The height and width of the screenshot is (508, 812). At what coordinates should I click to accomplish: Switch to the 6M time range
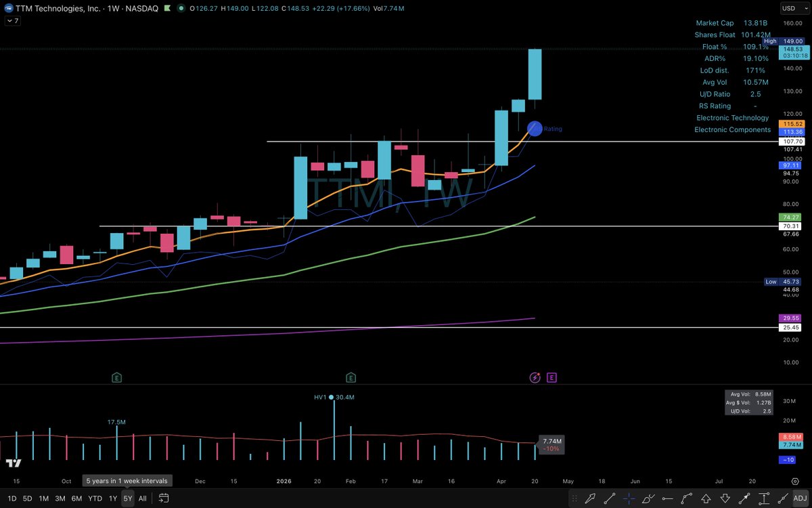pyautogui.click(x=76, y=499)
